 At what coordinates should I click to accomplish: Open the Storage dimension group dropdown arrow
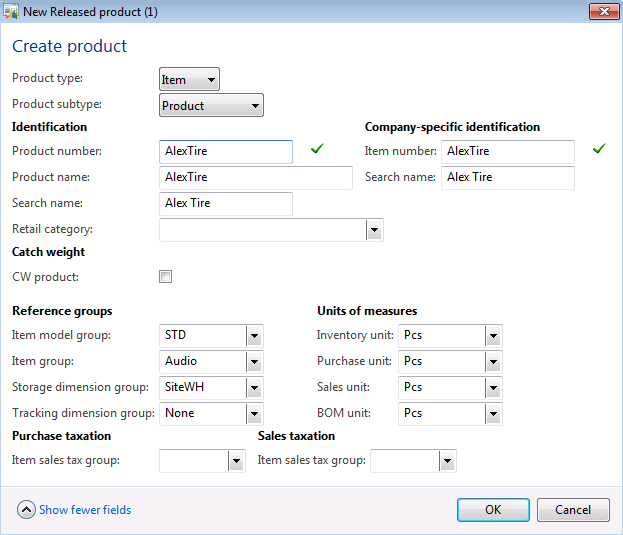(x=254, y=388)
